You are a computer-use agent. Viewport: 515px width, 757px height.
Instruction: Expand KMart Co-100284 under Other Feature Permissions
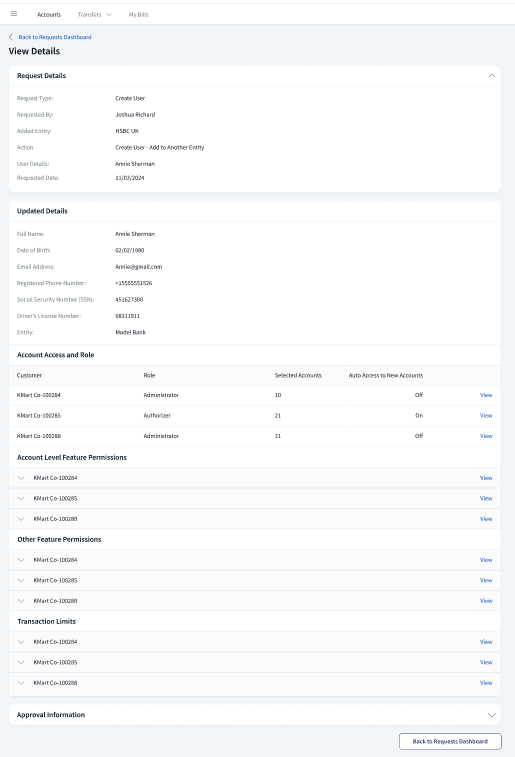pyautogui.click(x=21, y=560)
